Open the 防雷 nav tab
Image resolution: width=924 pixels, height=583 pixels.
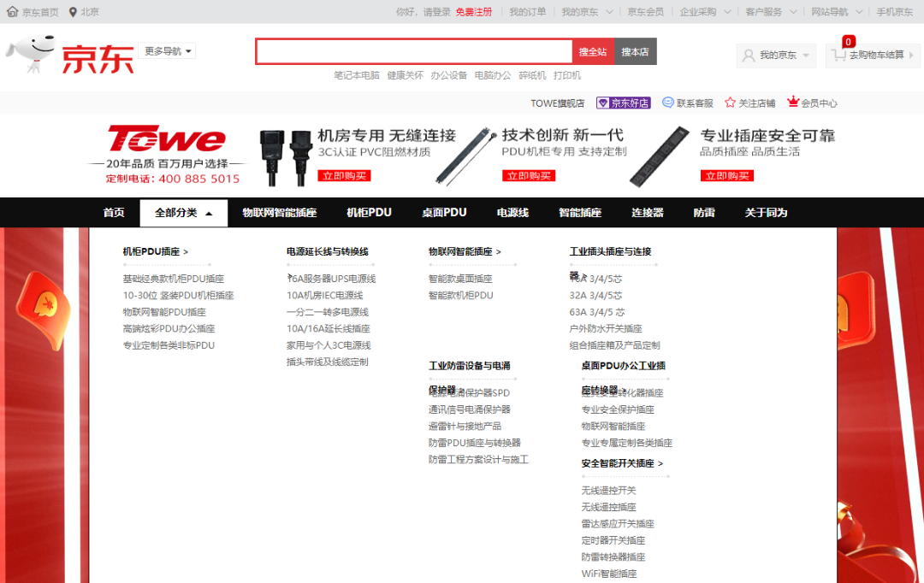point(703,213)
